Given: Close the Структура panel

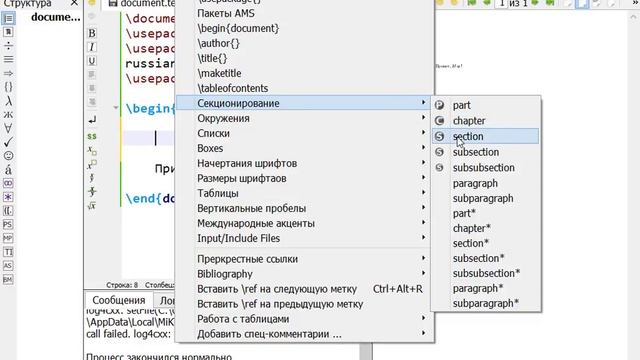Looking at the screenshot, I should (x=74, y=4).
